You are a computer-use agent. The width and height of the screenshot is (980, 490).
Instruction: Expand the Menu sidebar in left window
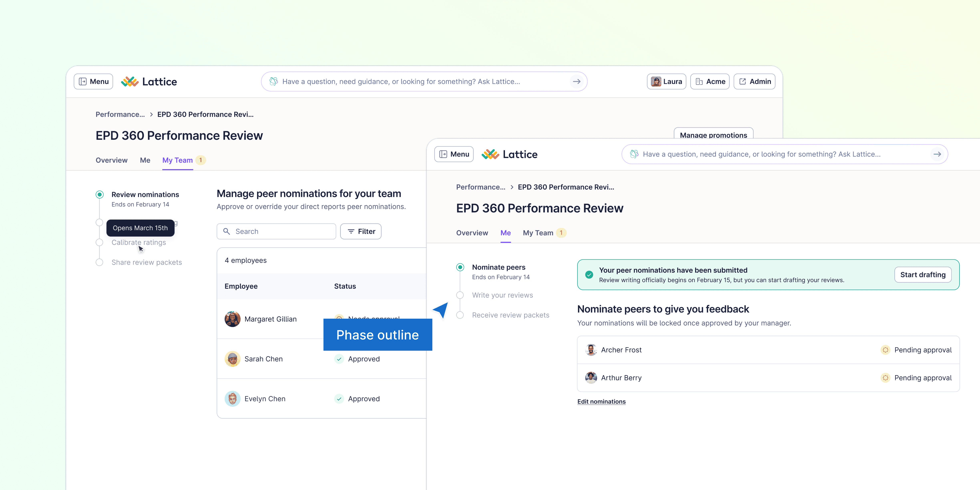(93, 81)
